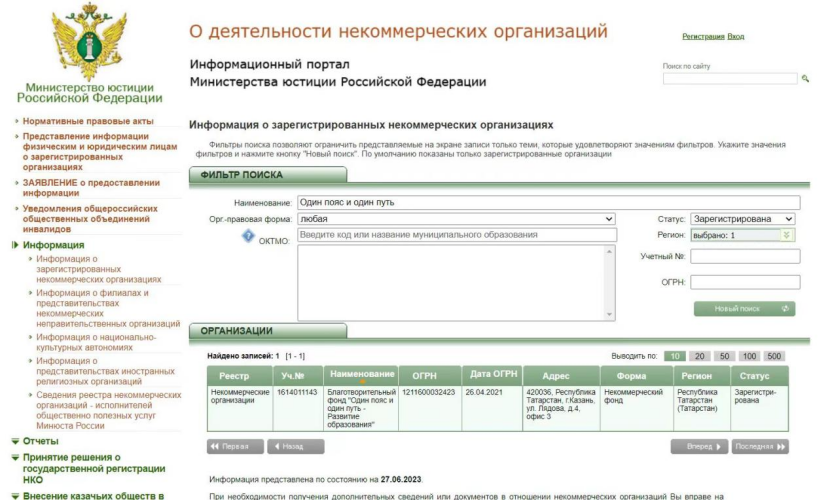Click the Последняя pagination button

(760, 447)
